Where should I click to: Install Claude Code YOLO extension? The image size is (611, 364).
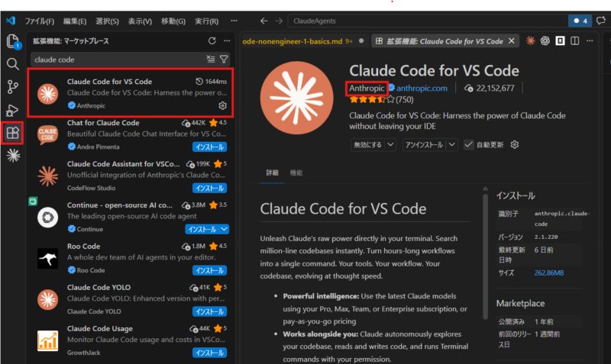coord(209,312)
